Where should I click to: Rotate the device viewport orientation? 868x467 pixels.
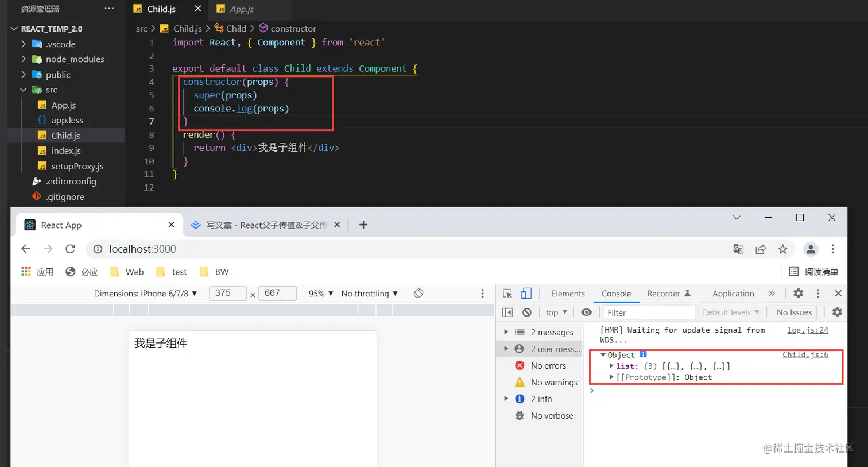[418, 294]
